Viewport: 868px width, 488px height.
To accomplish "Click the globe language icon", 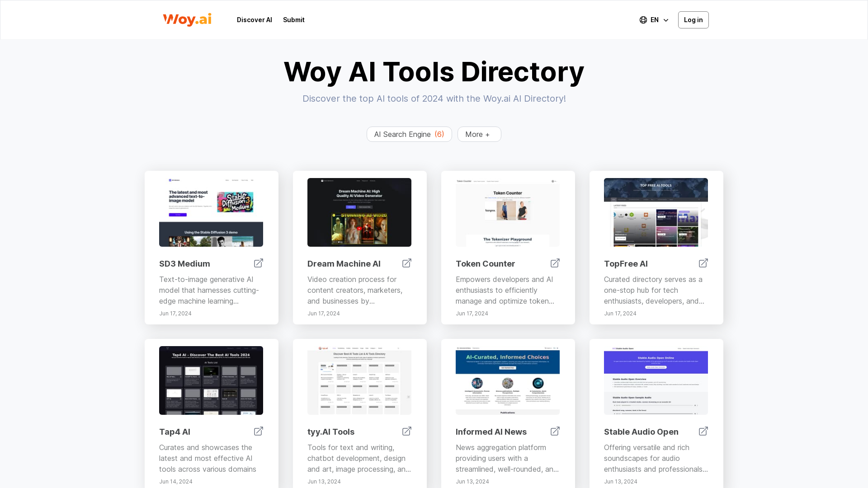I will point(643,19).
